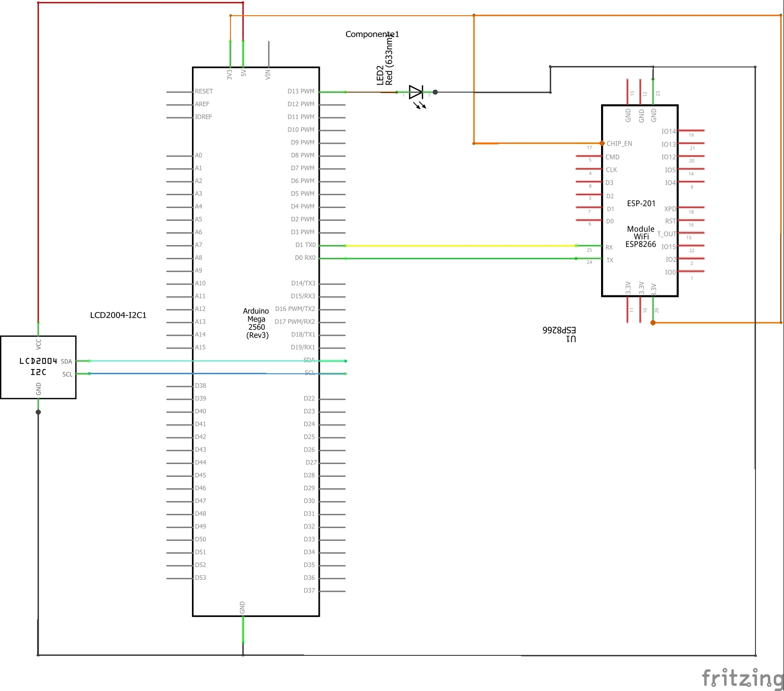This screenshot has height=691, width=784.
Task: Click the upside-down 'U1 ESP8266' label
Action: 559,334
